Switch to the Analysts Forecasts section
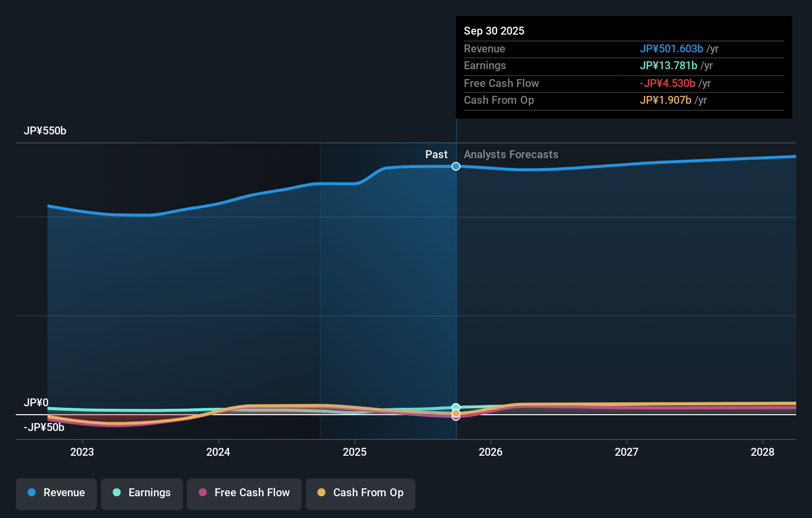The height and width of the screenshot is (518, 812). 511,154
